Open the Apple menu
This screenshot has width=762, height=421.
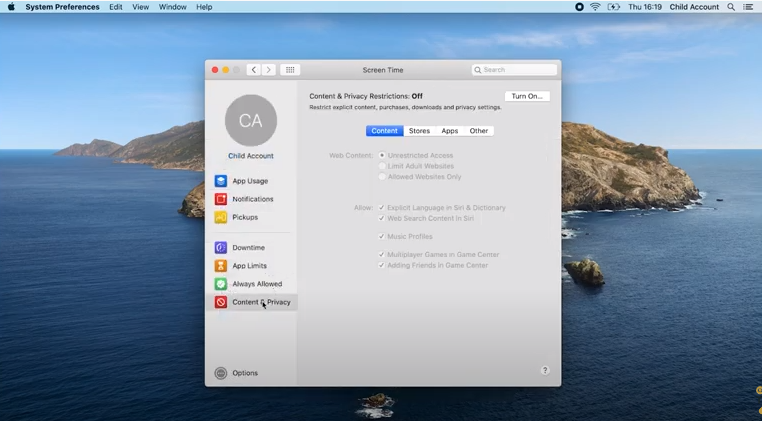[11, 7]
